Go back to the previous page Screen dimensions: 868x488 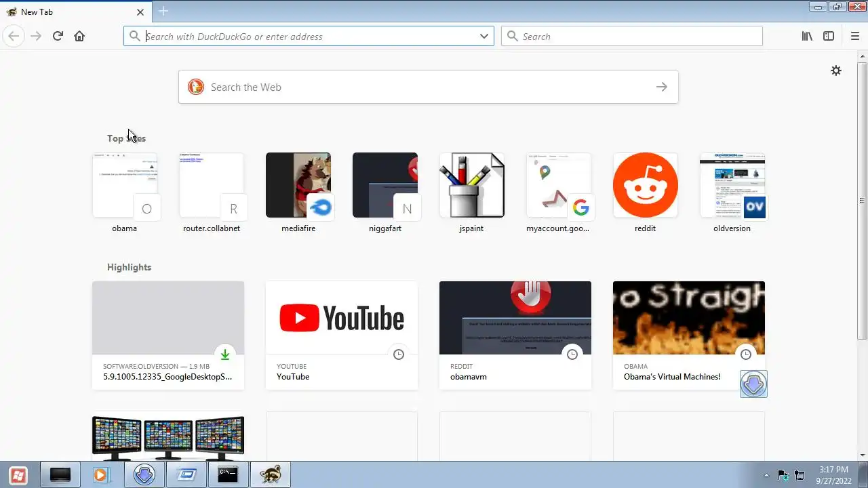(x=14, y=36)
